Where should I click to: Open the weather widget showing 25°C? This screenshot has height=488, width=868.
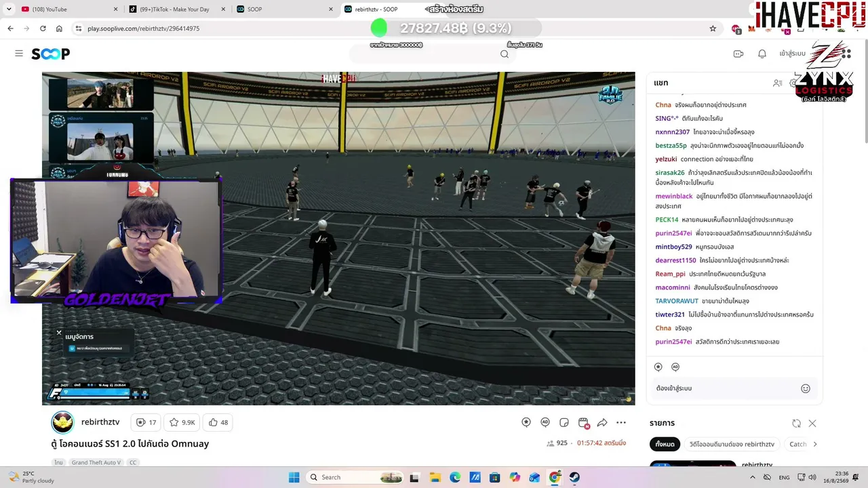point(31,477)
